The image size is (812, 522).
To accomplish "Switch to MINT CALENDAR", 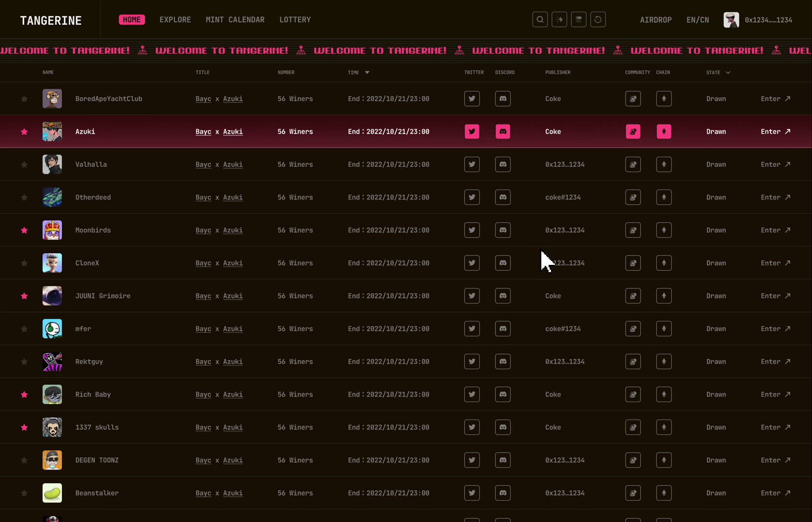I will (x=235, y=20).
